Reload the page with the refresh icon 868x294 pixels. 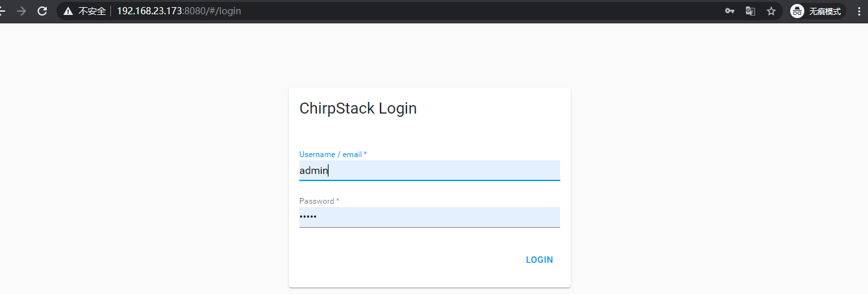(42, 11)
